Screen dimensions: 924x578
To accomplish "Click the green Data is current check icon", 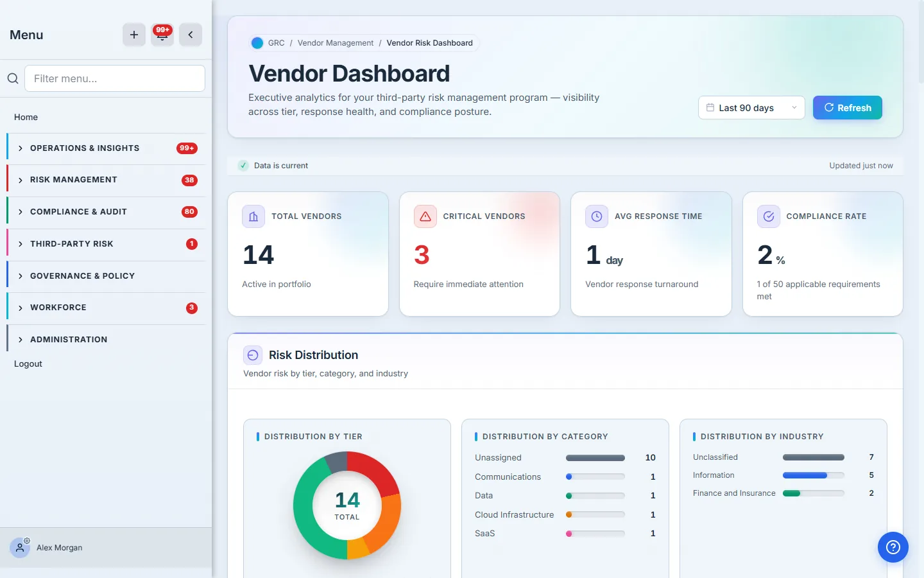I will 243,166.
